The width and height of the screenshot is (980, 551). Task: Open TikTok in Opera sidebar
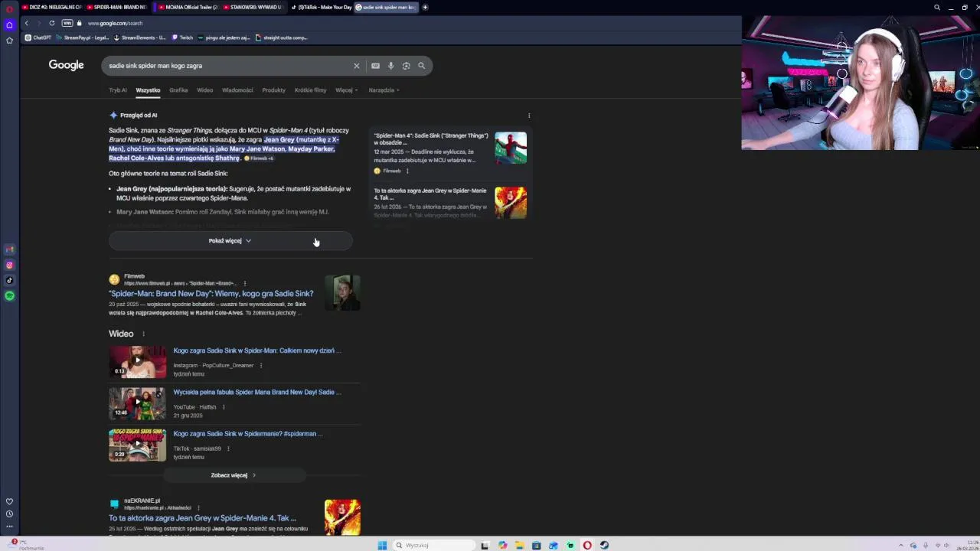coord(9,280)
